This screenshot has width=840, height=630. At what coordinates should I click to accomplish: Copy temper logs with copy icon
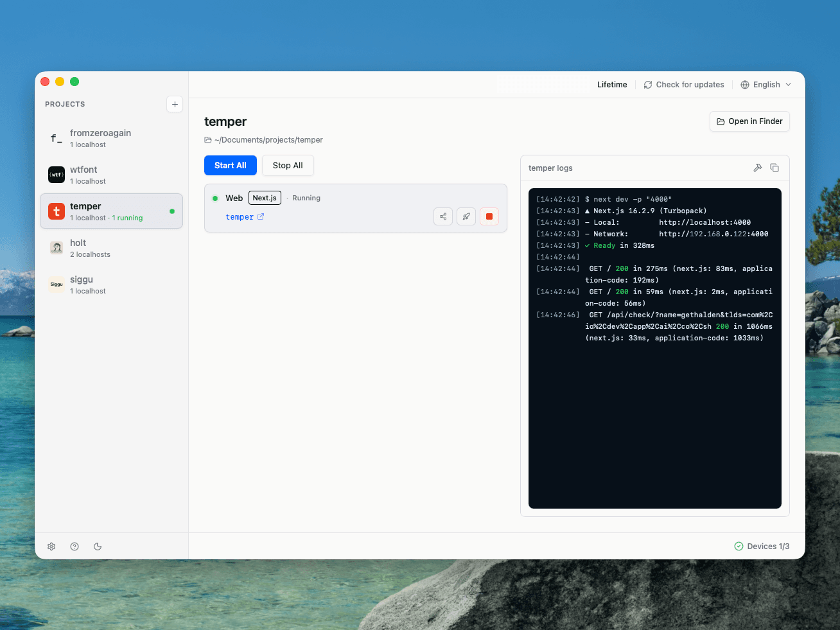774,168
